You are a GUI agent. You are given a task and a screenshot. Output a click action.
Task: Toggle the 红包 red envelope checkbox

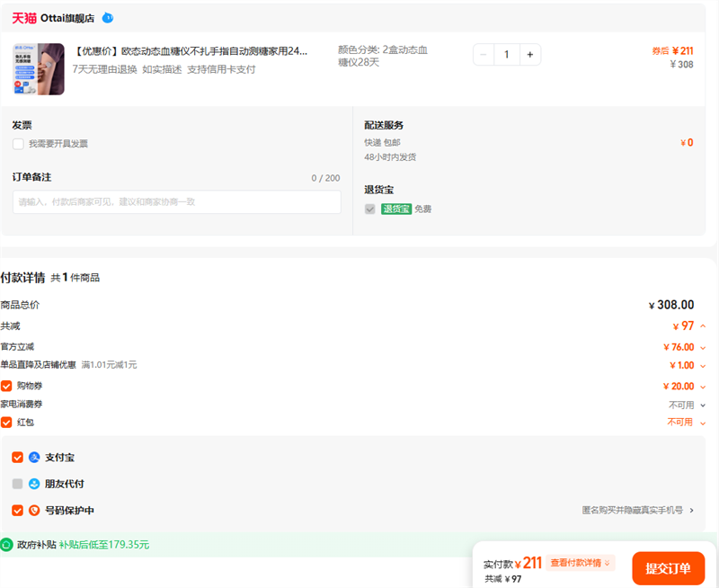(6, 422)
